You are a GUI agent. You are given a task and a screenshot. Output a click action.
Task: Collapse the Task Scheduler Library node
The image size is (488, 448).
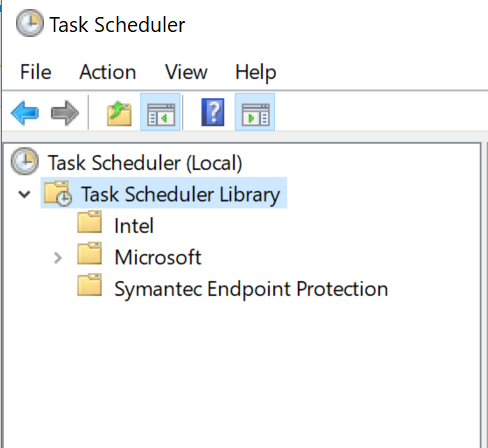24,194
